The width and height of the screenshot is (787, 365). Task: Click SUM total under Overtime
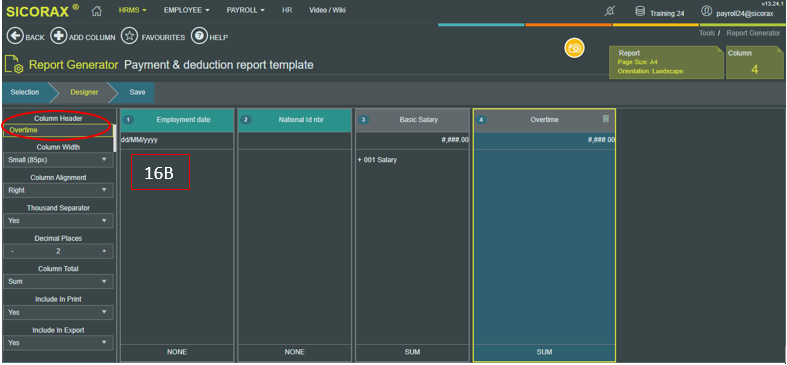coord(545,352)
